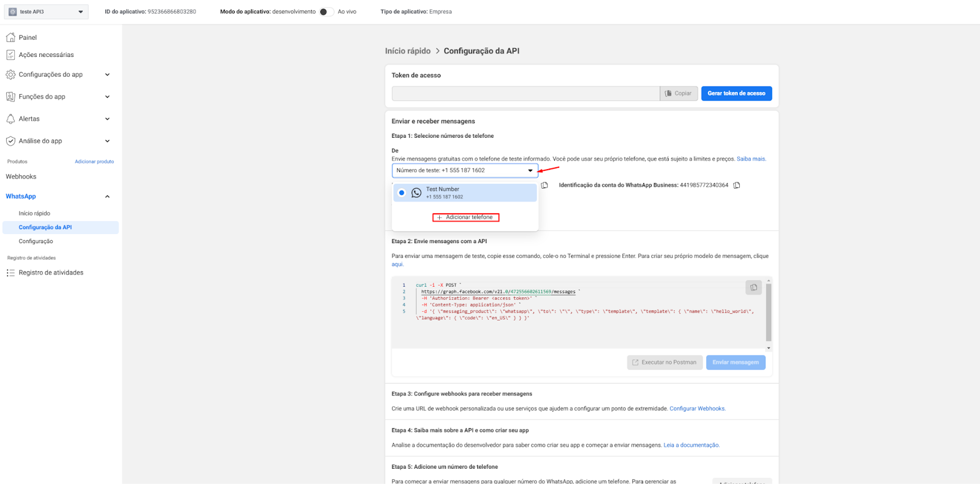The height and width of the screenshot is (484, 980).
Task: Click Adicionar telefone in the dropdown
Action: 466,217
